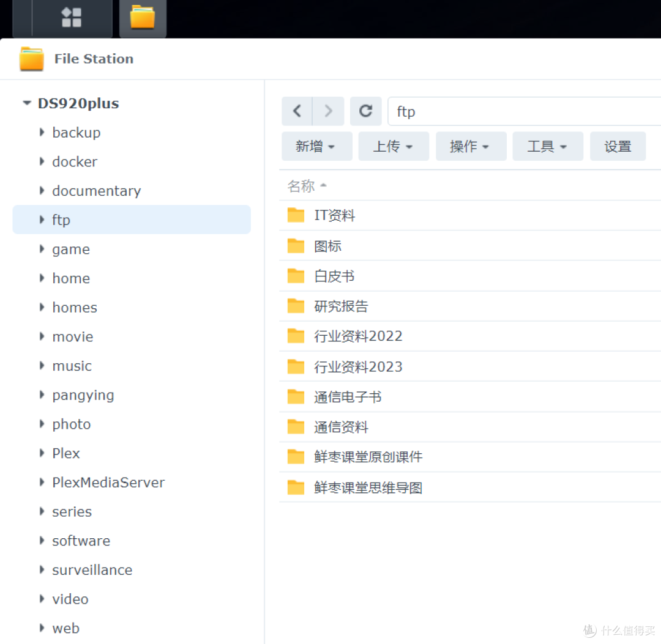661x644 pixels.
Task: Select the 白皮书 row name
Action: 334,276
